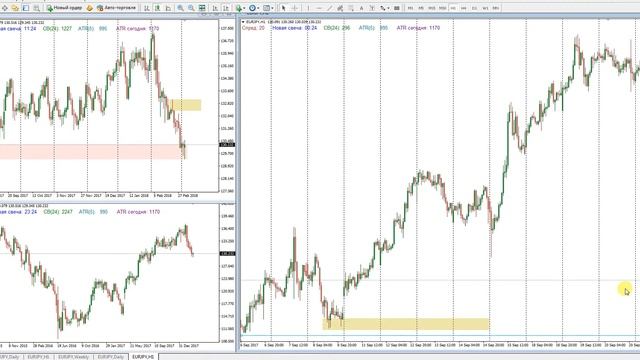The width and height of the screenshot is (640, 360).
Task: Switch timeframe to M15
Action: click(431, 8)
